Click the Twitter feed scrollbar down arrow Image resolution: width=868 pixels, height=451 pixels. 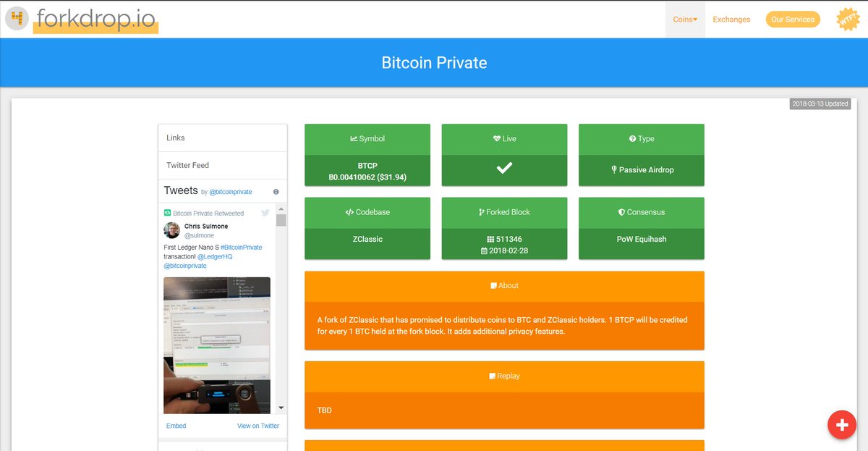point(281,408)
